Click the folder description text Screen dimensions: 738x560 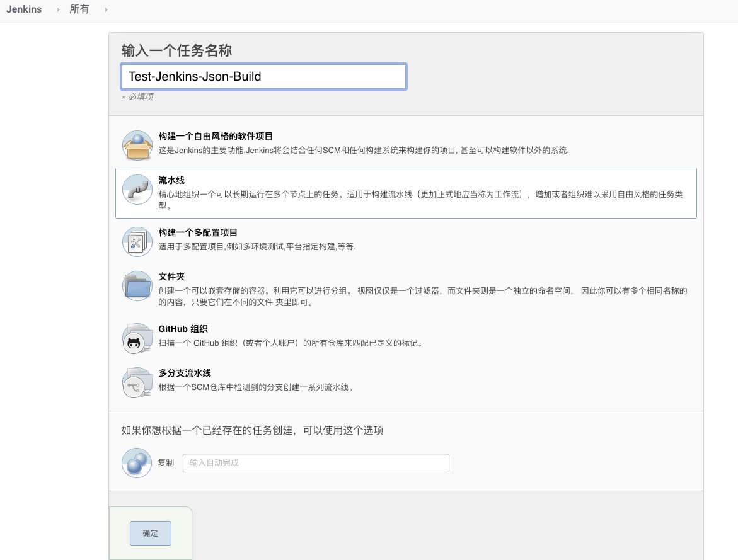[x=423, y=297]
